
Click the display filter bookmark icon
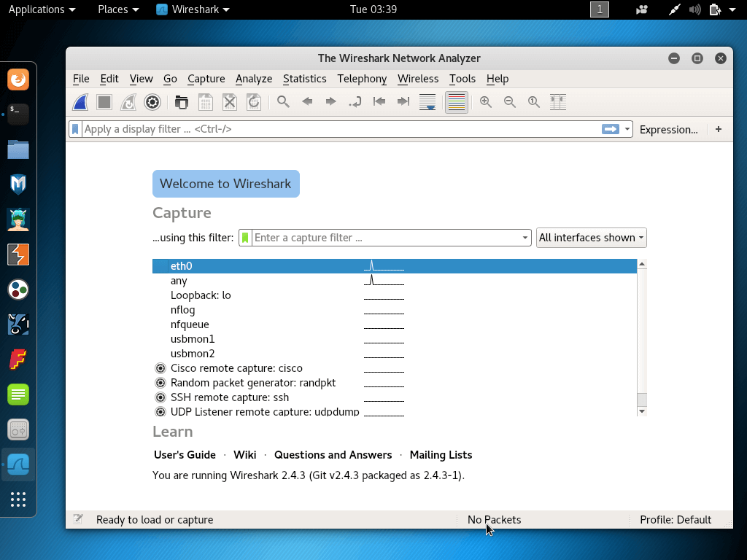point(75,129)
